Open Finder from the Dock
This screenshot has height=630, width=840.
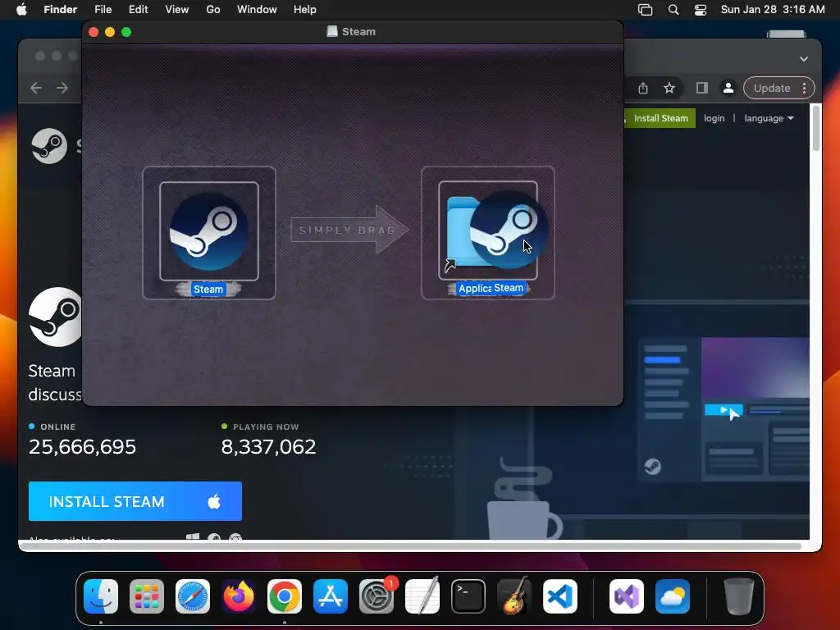tap(101, 596)
